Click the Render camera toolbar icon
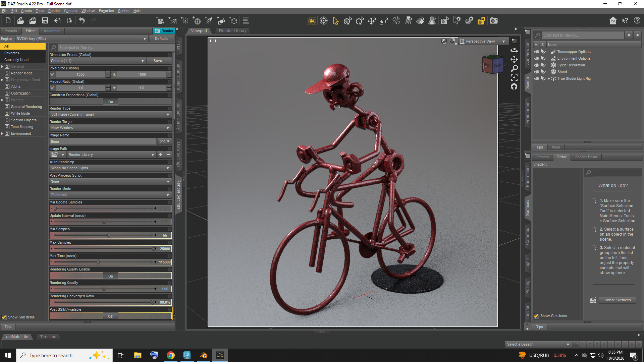 pyautogui.click(x=493, y=21)
